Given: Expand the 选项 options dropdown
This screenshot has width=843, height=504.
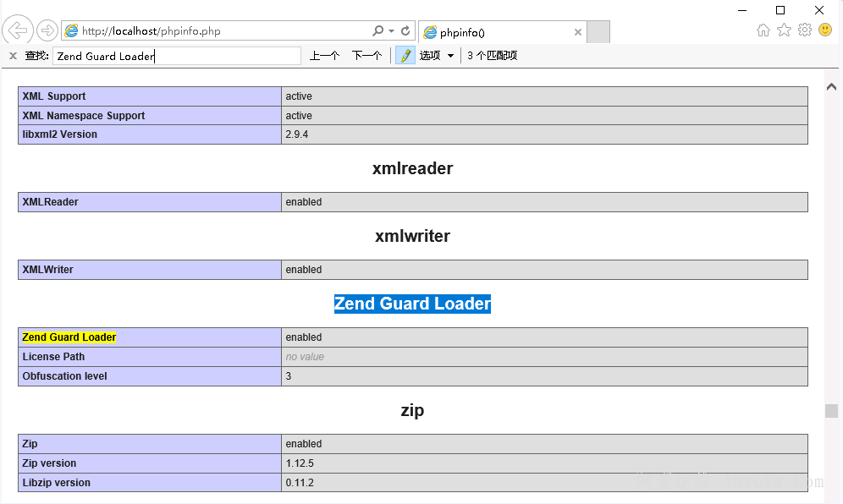Looking at the screenshot, I should [x=437, y=56].
